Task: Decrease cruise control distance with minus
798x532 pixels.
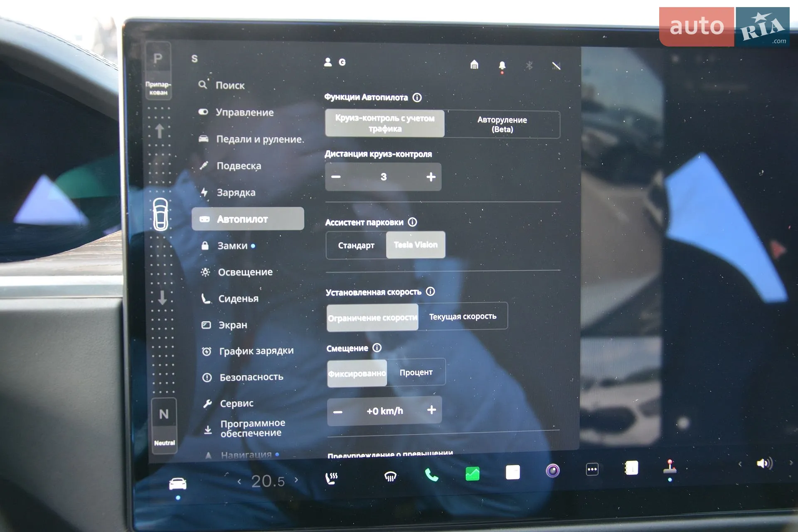Action: click(x=336, y=177)
